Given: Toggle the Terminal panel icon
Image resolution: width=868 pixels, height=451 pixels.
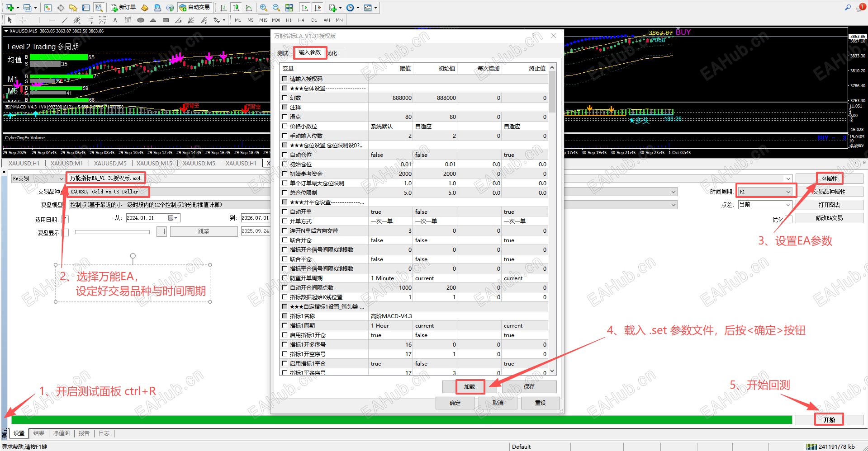Looking at the screenshot, I should [x=86, y=8].
